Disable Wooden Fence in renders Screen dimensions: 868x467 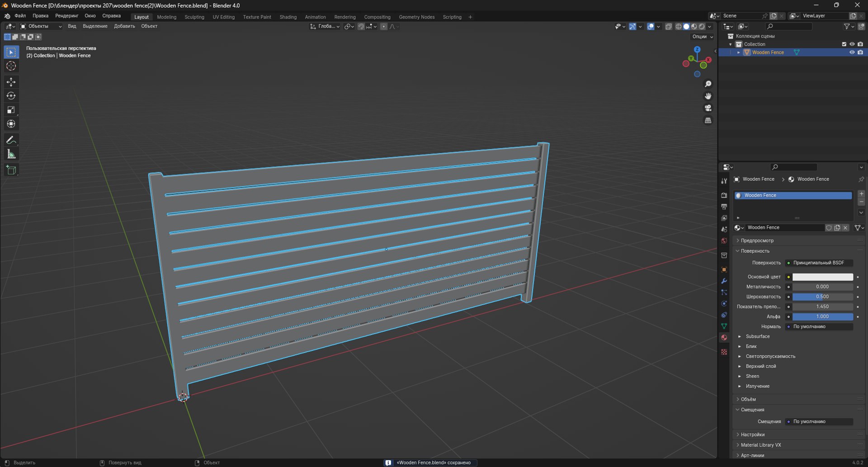(860, 52)
